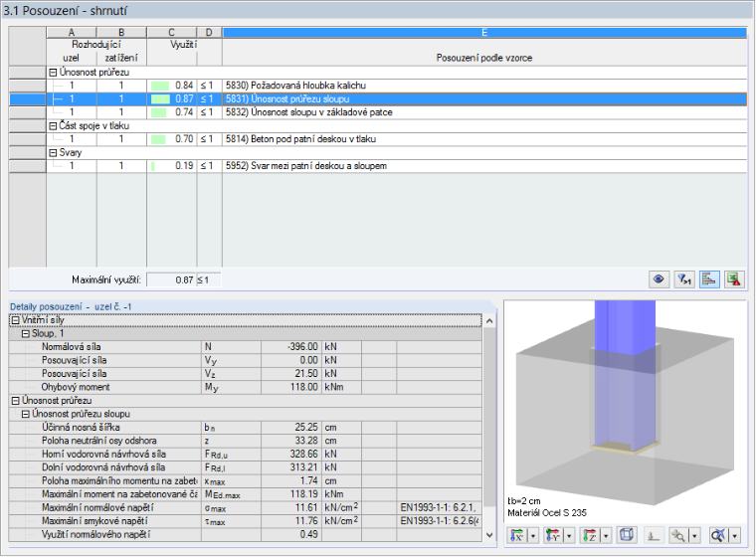Click the Maximální využití value 0.87 field
This screenshot has width=756, height=557.
click(171, 280)
